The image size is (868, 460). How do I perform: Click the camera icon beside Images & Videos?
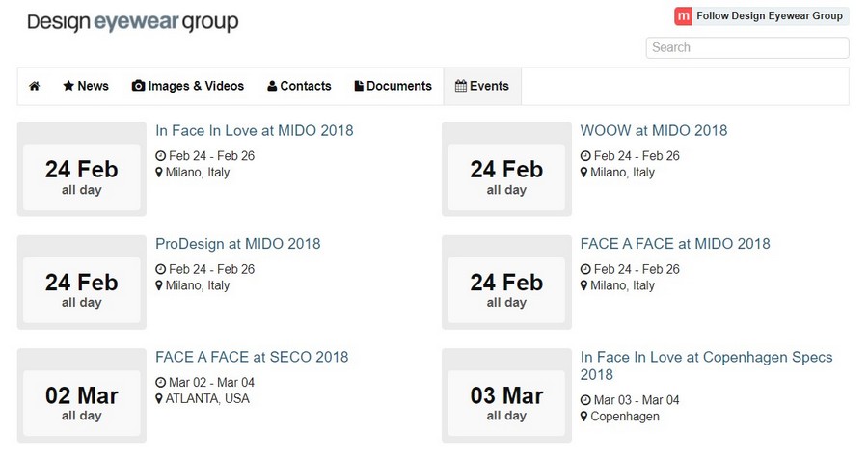[138, 86]
